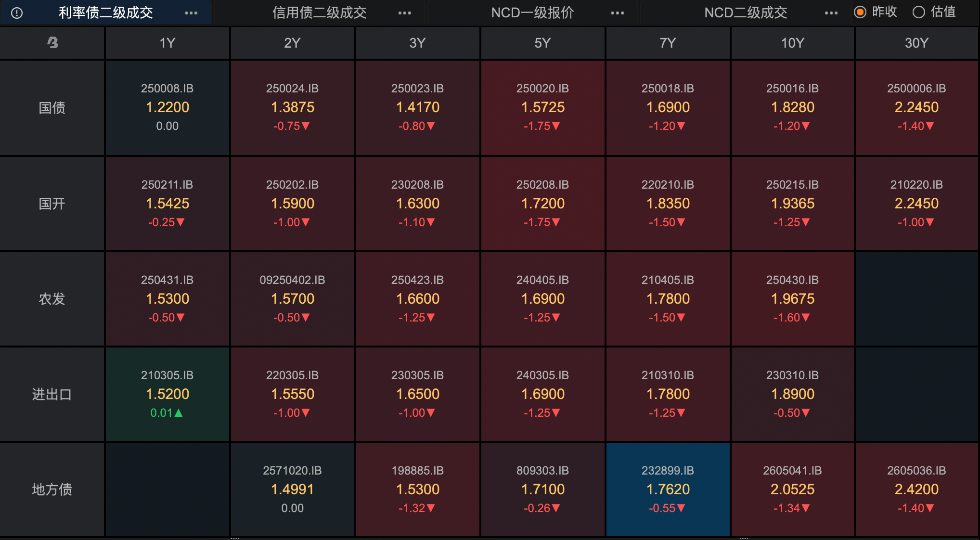980x540 pixels.
Task: Select green 210305.IB cell with up arrow
Action: [167, 394]
